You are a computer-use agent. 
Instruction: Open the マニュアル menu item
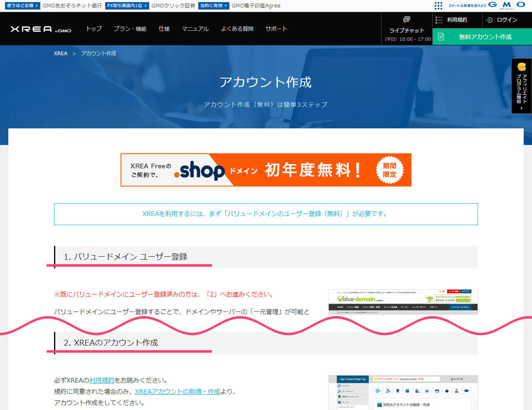click(195, 29)
